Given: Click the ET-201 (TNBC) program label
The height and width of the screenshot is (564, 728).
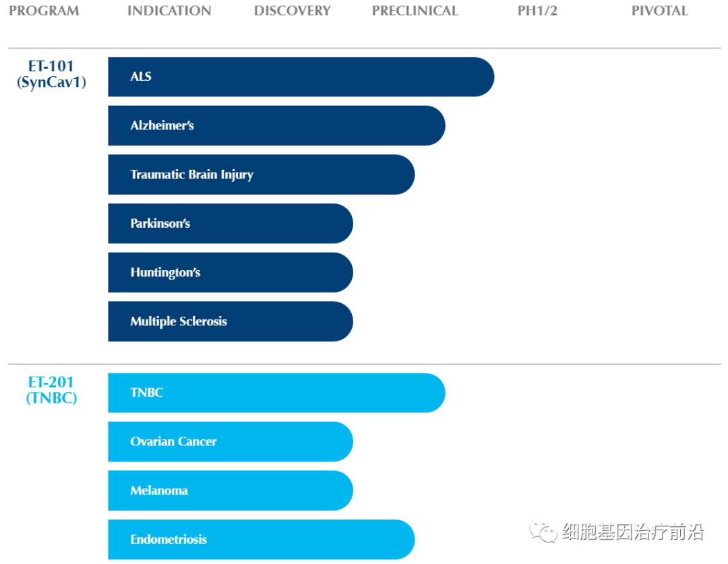Looking at the screenshot, I should point(51,389).
